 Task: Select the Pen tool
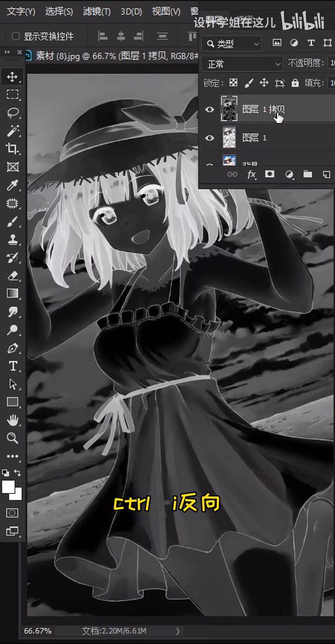click(13, 348)
